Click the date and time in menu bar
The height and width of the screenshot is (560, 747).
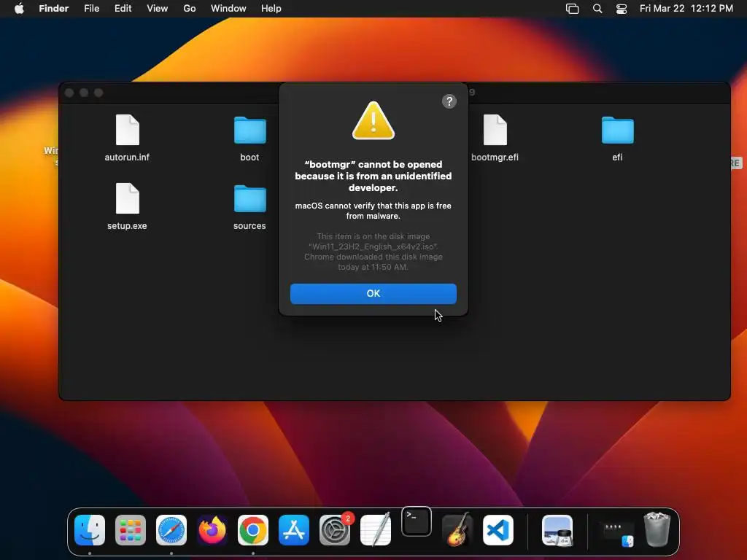[686, 9]
